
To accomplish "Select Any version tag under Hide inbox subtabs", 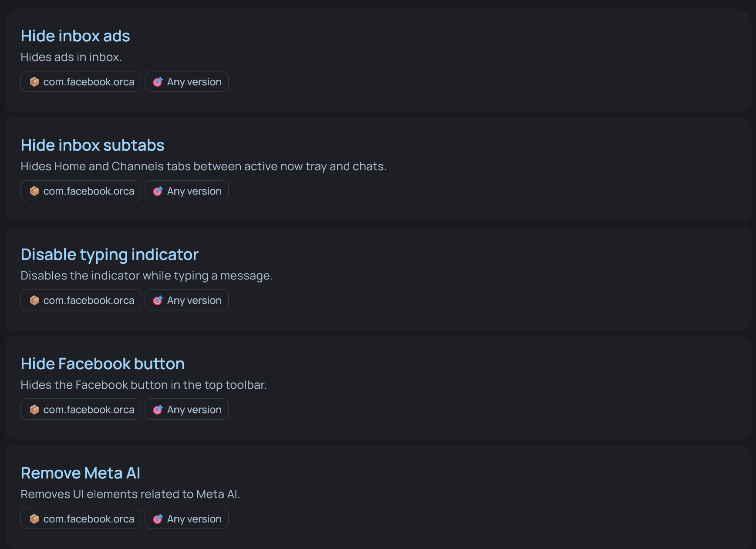I will pyautogui.click(x=186, y=191).
